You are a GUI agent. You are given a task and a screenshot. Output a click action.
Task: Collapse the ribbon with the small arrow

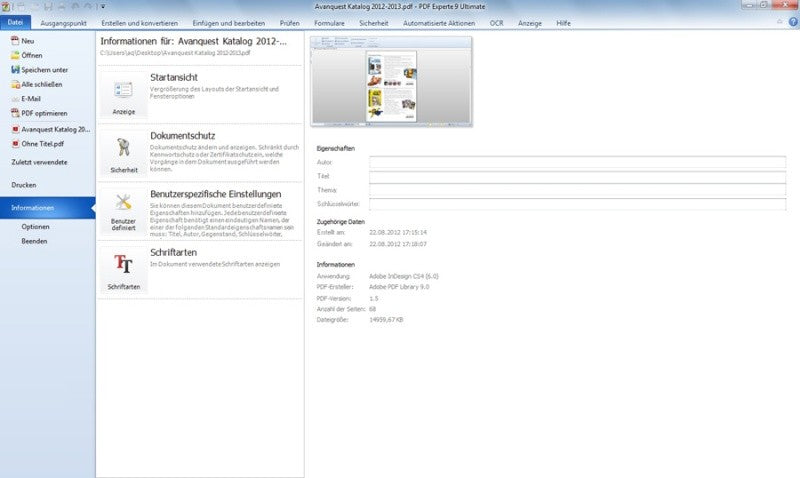click(x=780, y=22)
